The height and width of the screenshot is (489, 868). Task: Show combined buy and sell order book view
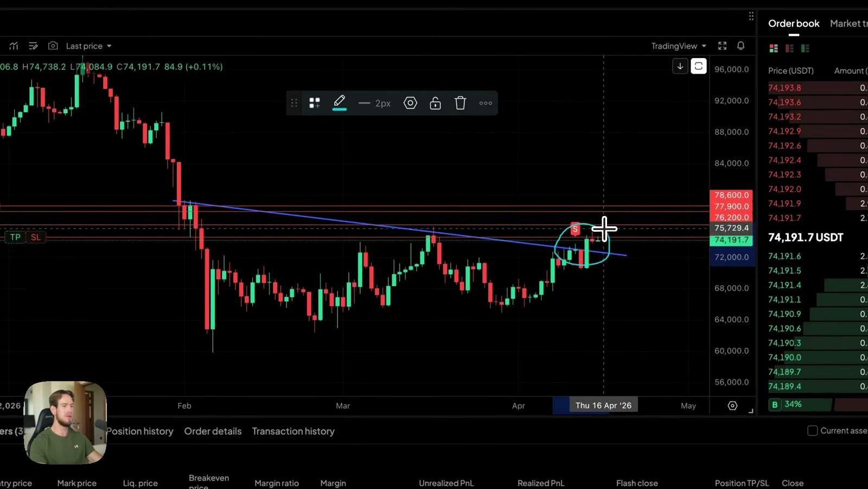coord(774,48)
